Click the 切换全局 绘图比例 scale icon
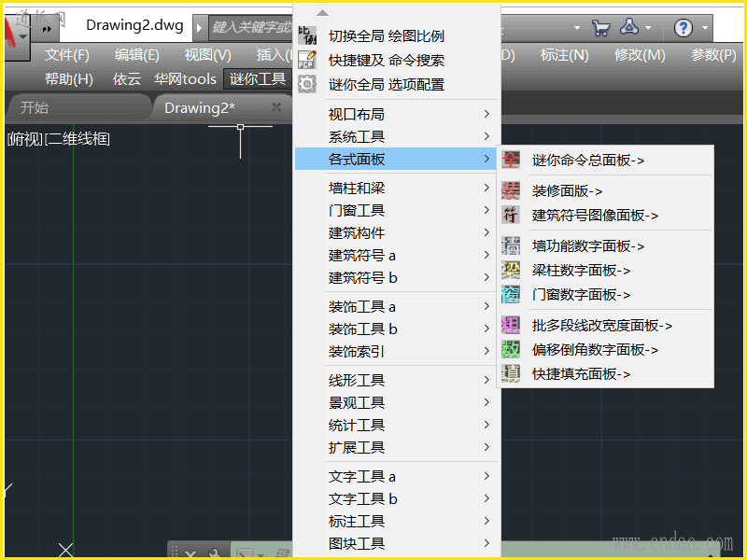747x560 pixels. click(307, 35)
